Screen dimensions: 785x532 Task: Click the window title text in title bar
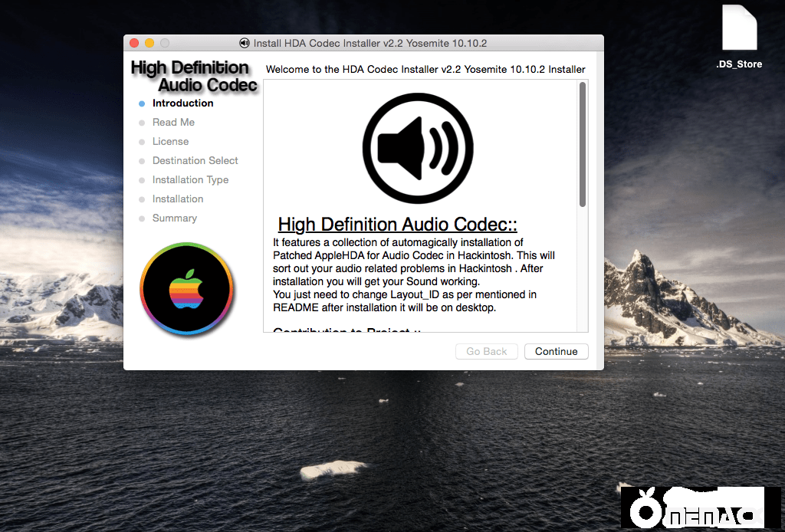click(x=370, y=43)
